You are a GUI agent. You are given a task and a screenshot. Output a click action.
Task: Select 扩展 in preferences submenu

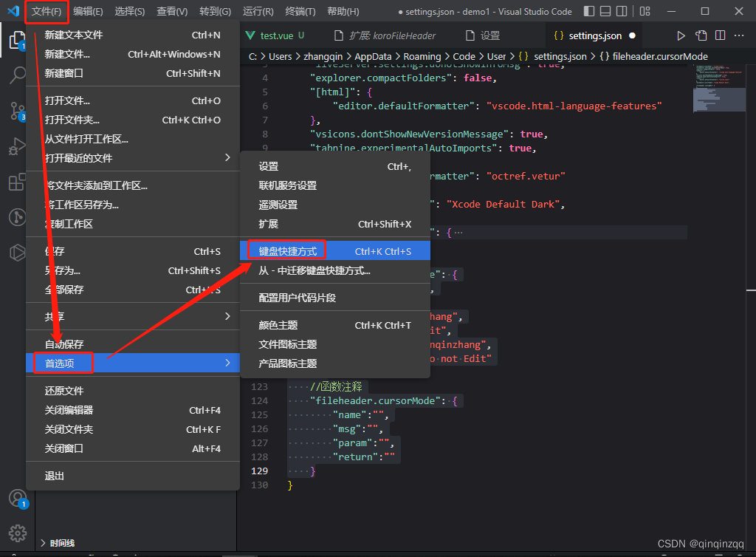[x=335, y=224]
